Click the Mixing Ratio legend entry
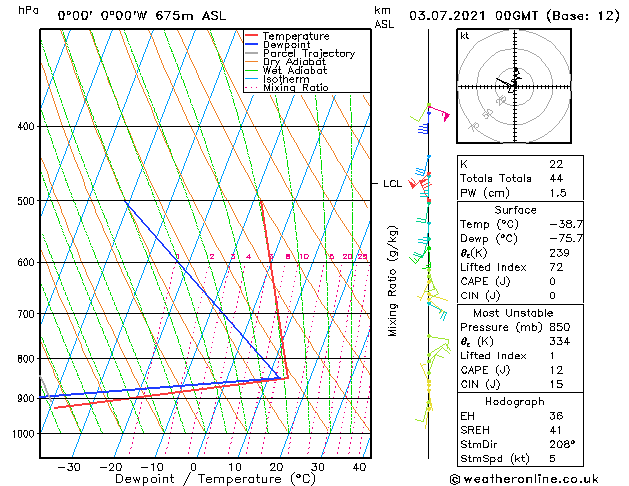629x486 pixels. [x=287, y=87]
